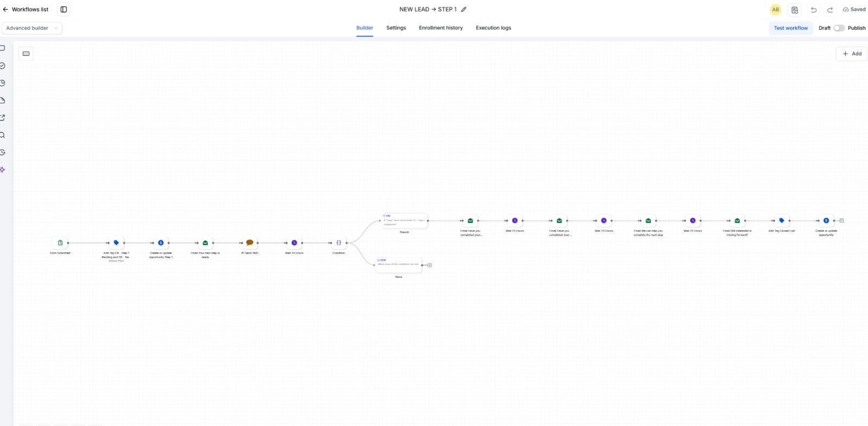Open the keyboard shortcuts icon on canvas
The width and height of the screenshot is (868, 426).
pyautogui.click(x=26, y=54)
